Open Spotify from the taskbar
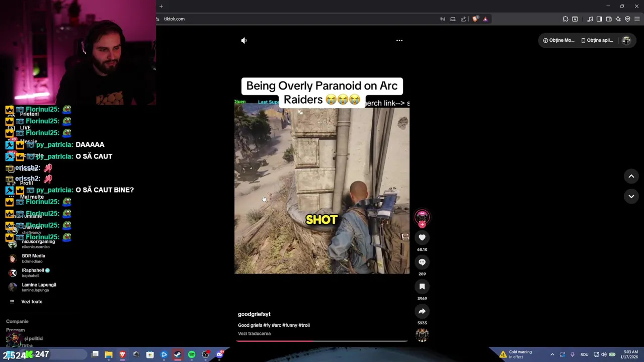The height and width of the screenshot is (362, 644). 192,354
